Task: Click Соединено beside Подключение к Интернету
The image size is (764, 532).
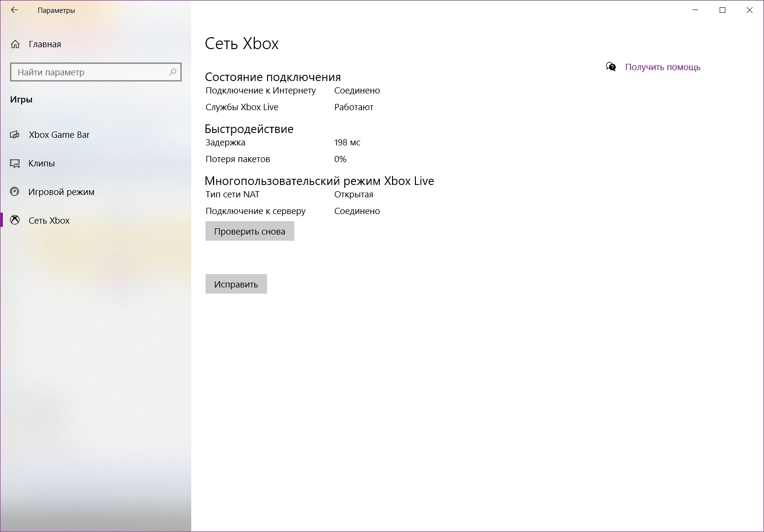Action: (x=357, y=91)
